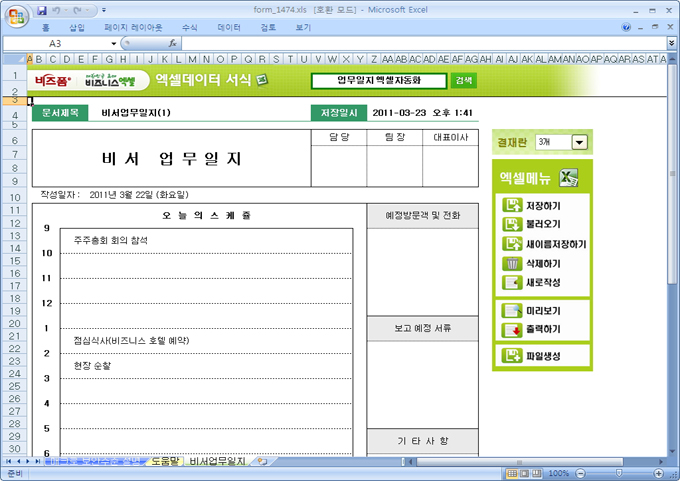Go to previous sheet tab arrow
680x481 pixels.
point(19,461)
